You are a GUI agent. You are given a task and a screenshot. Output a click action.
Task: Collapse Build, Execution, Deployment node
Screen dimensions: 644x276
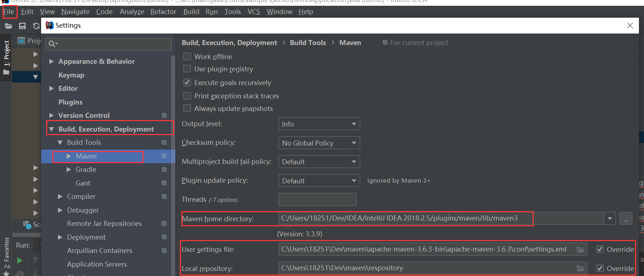52,129
